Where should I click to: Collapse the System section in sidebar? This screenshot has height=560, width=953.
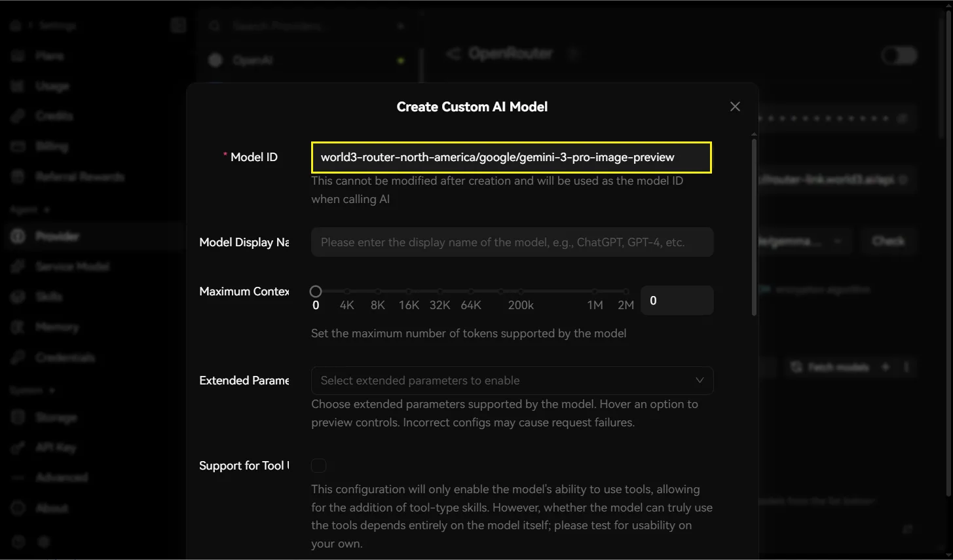32,390
